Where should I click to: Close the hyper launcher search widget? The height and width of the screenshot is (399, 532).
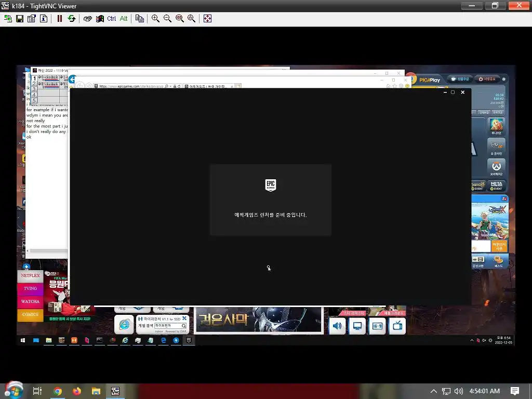[x=184, y=318]
